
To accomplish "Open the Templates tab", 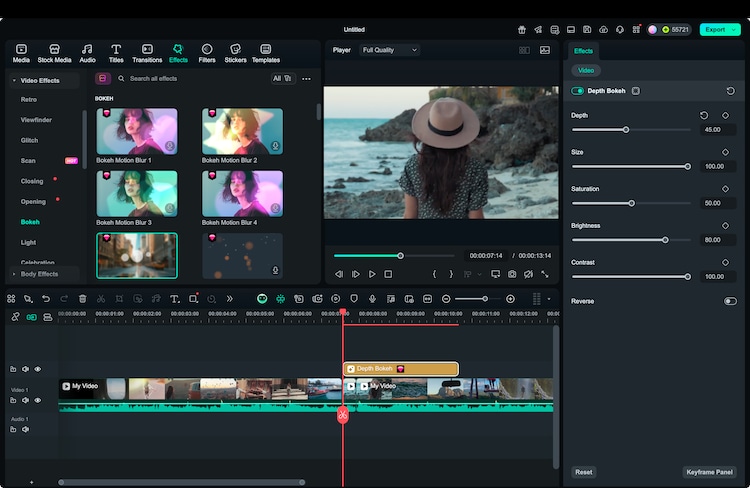I will (x=265, y=54).
